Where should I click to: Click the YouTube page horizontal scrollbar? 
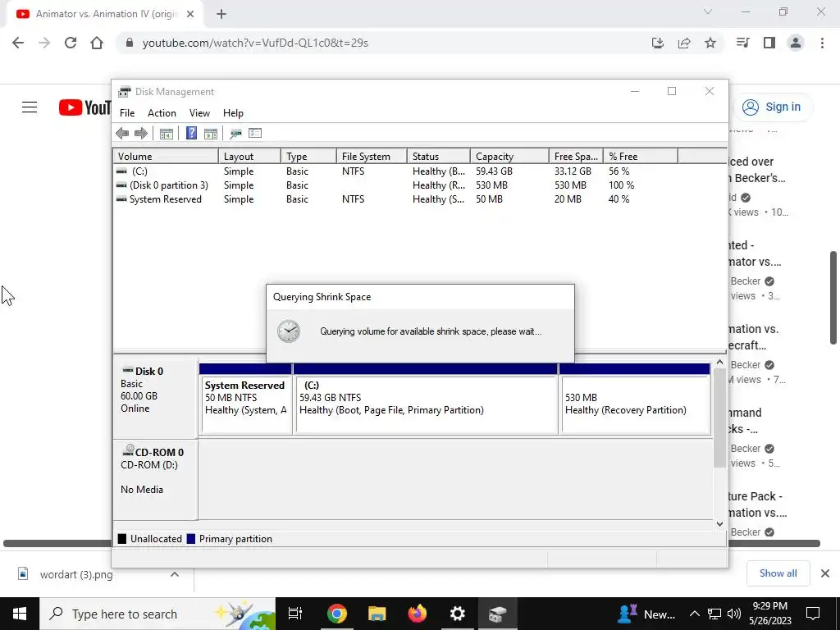click(x=412, y=543)
